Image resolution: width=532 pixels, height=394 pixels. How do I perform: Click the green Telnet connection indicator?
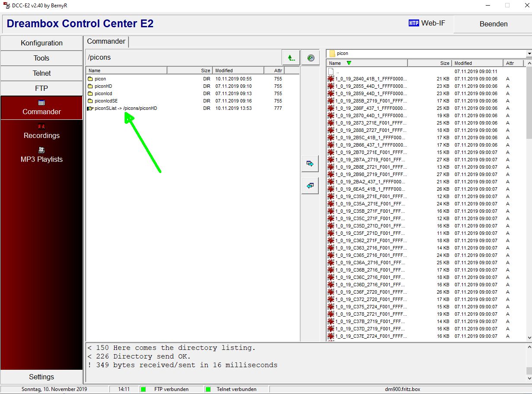point(208,389)
